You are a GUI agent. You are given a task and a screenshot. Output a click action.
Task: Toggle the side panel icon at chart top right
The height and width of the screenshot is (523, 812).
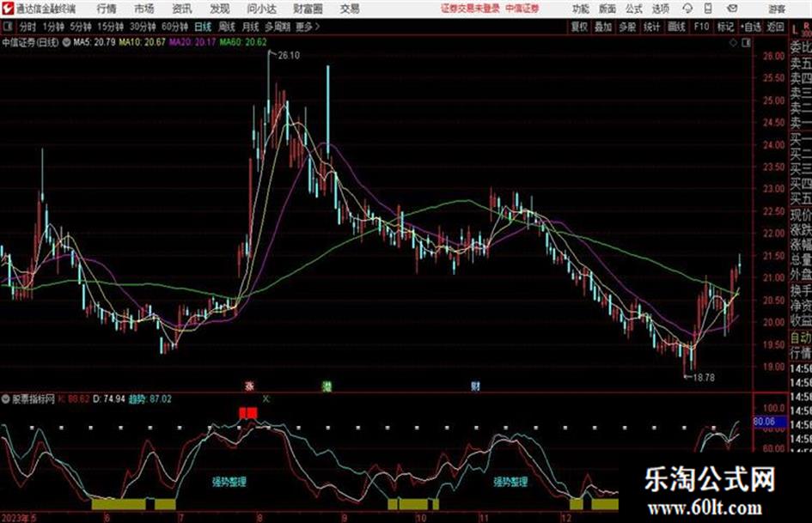[746, 43]
